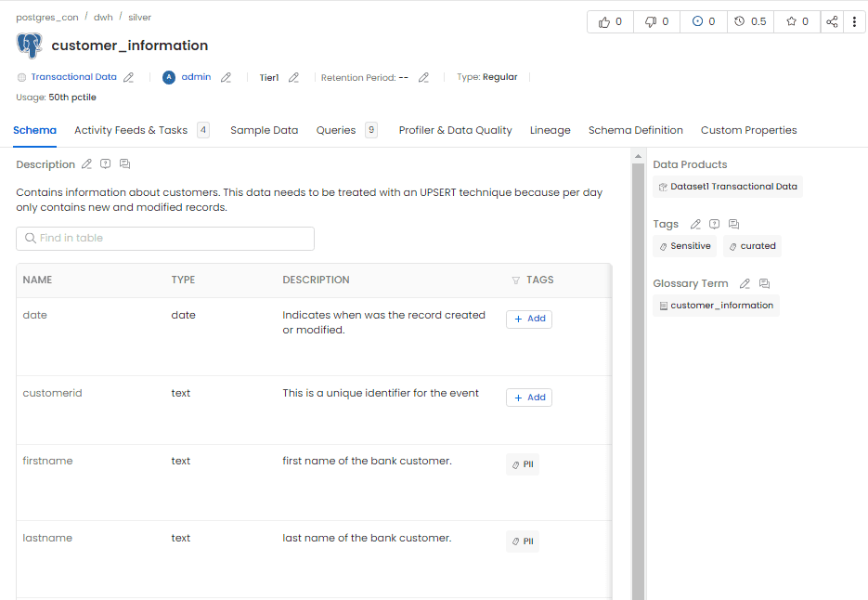Edit the Transactional Data domain pencil
The height and width of the screenshot is (600, 868).
tap(128, 78)
